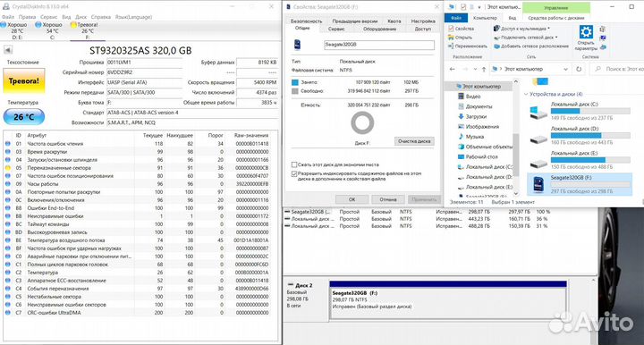Image resolution: width=644 pixels, height=345 pixels.
Task: Click the Очистка диска button
Action: coord(414,141)
